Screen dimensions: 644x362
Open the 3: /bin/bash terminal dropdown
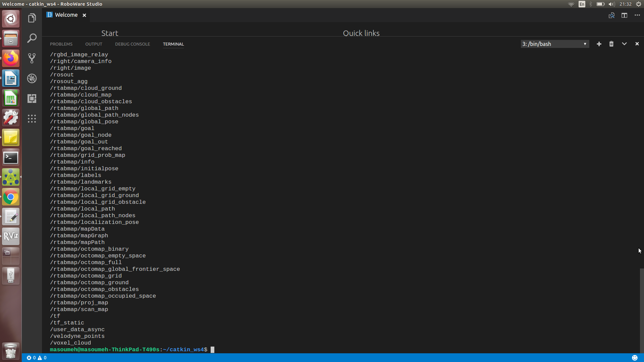click(555, 44)
